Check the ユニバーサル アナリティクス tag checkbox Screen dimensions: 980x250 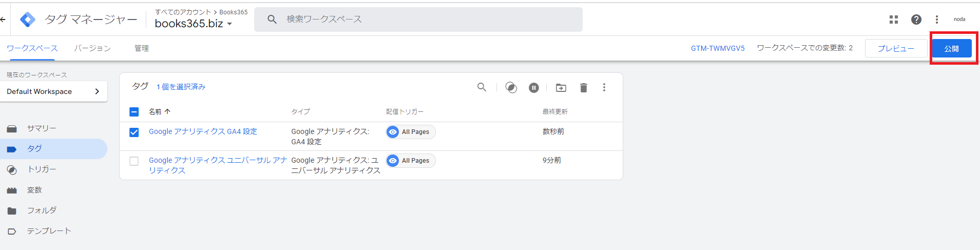(x=134, y=161)
